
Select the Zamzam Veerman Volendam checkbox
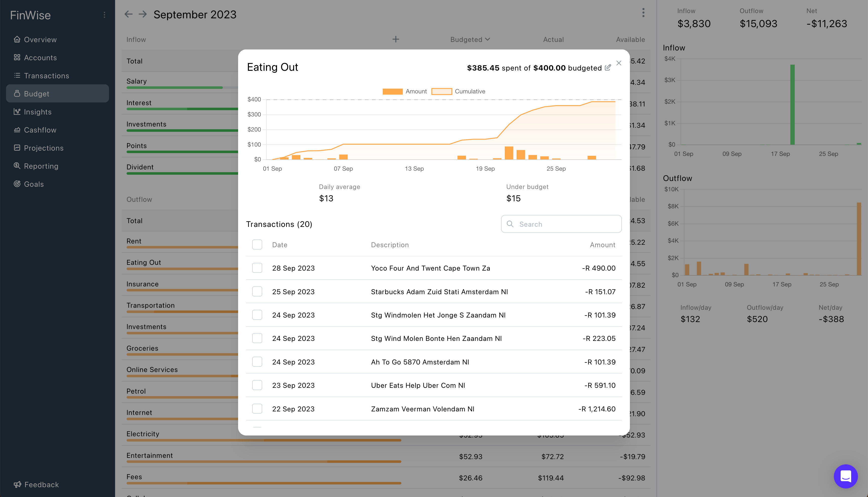pos(257,409)
